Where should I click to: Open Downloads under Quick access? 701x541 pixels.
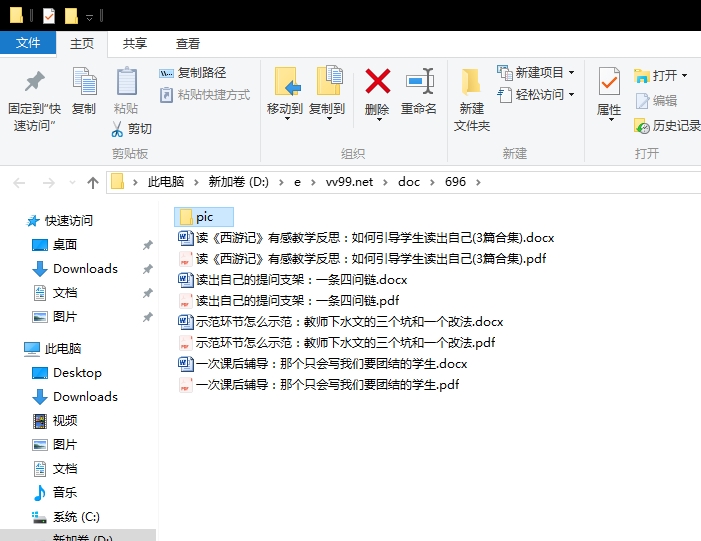(x=75, y=269)
